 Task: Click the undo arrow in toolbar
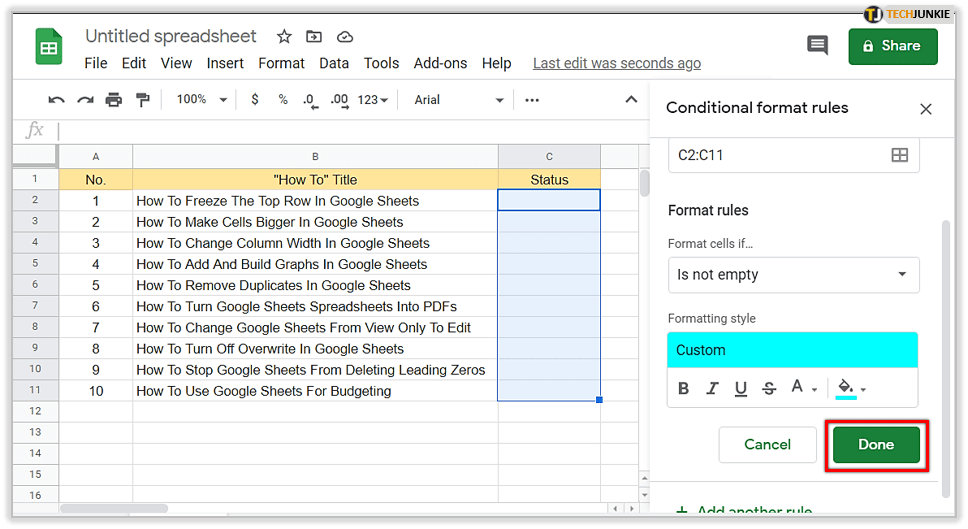point(57,100)
